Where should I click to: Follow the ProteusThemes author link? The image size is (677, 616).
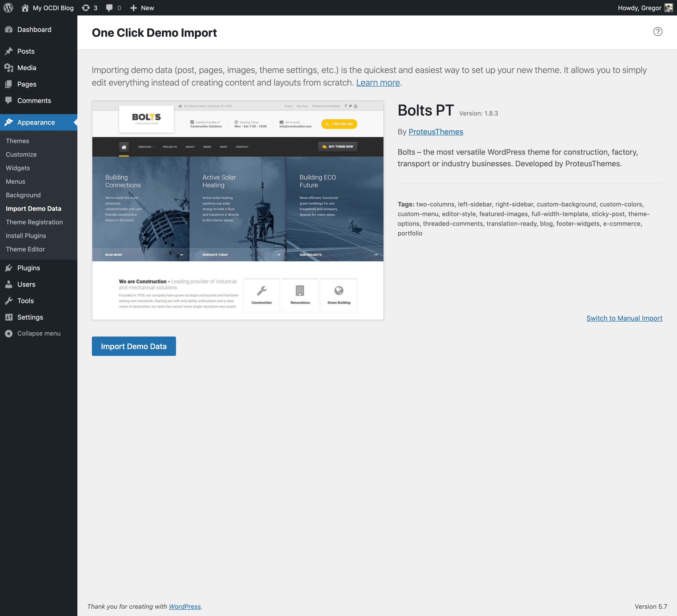coord(435,132)
